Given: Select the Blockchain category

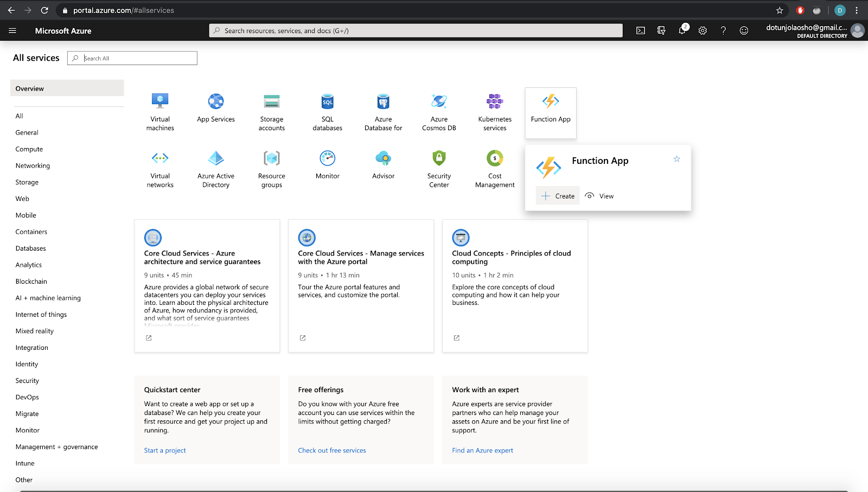Looking at the screenshot, I should pos(31,282).
